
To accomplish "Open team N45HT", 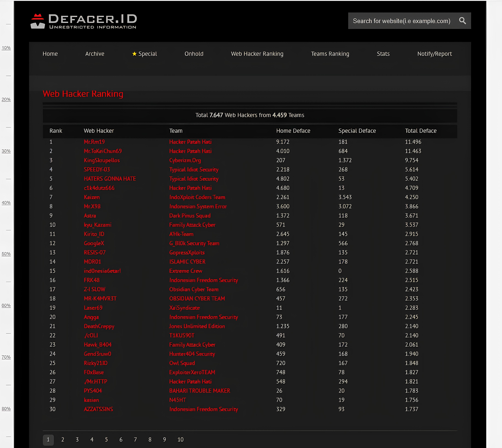I will point(177,400).
